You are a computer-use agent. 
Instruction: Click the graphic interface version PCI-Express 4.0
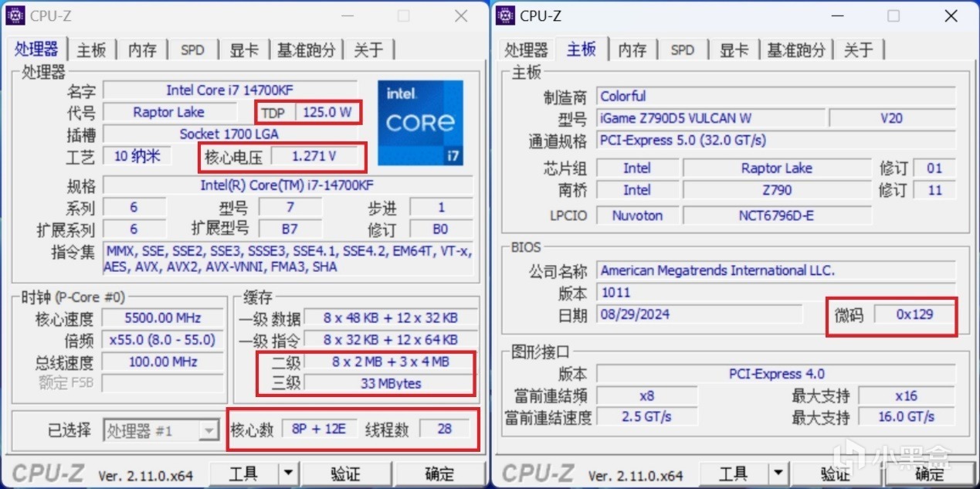pyautogui.click(x=776, y=374)
